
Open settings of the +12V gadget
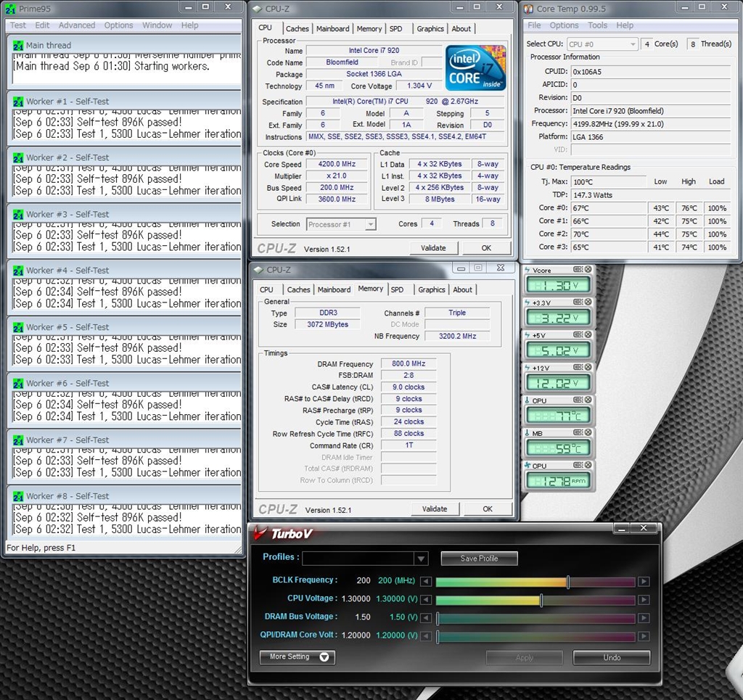578,368
